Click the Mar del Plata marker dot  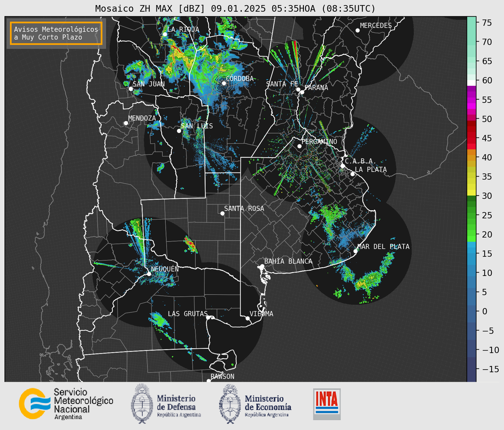(356, 251)
